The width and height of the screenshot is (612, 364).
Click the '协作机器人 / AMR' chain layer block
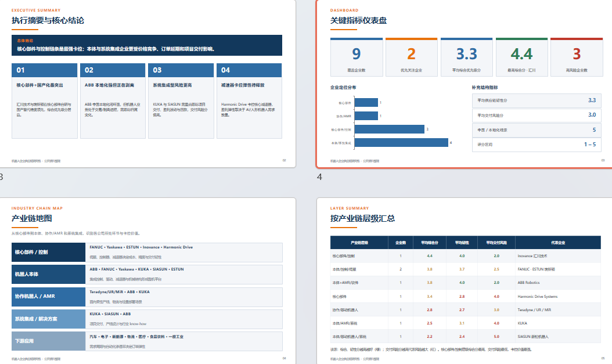pos(48,297)
